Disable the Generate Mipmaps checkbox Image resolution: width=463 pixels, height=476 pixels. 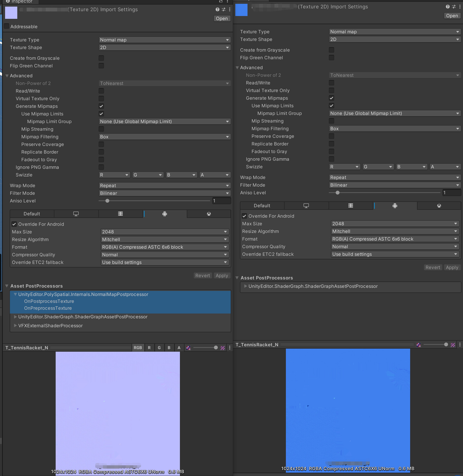click(x=101, y=106)
